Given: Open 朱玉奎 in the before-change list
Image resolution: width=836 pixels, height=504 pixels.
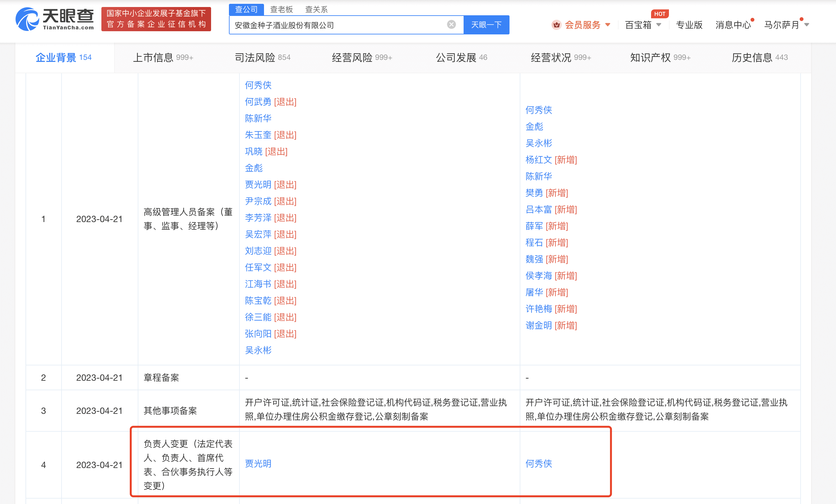Looking at the screenshot, I should tap(258, 135).
